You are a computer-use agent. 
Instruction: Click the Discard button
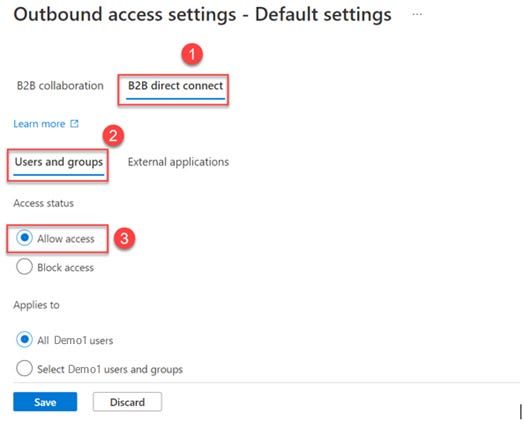coord(127,402)
